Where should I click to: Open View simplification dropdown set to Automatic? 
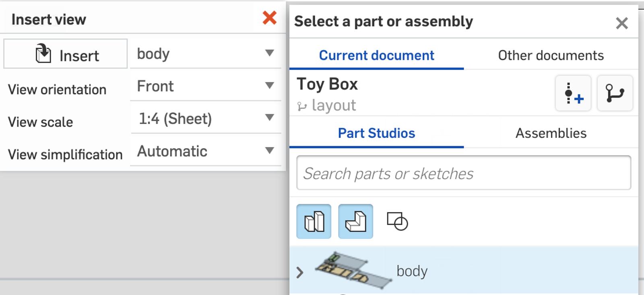(x=205, y=151)
